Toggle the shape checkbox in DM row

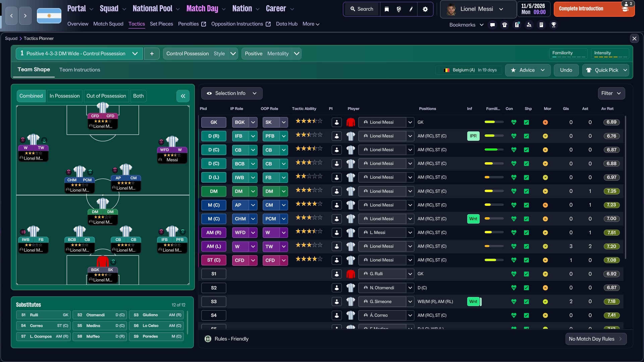pyautogui.click(x=527, y=191)
